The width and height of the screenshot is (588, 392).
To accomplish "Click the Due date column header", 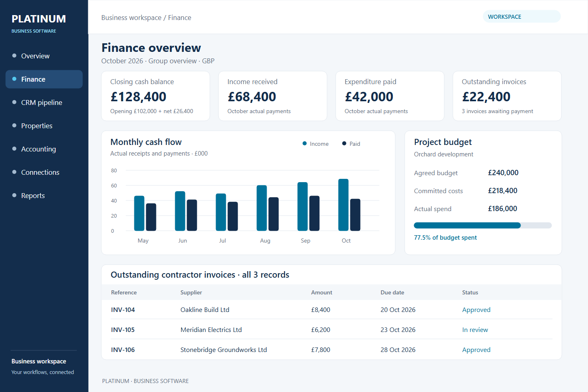I will click(x=392, y=292).
